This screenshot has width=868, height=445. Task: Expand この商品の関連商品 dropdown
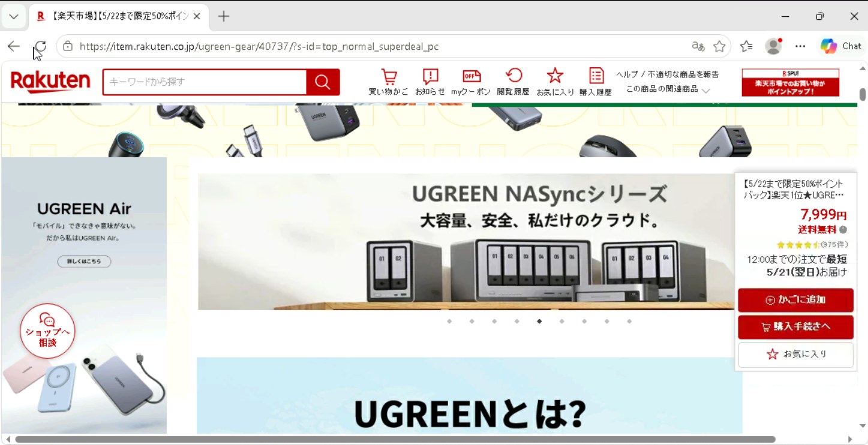point(668,89)
